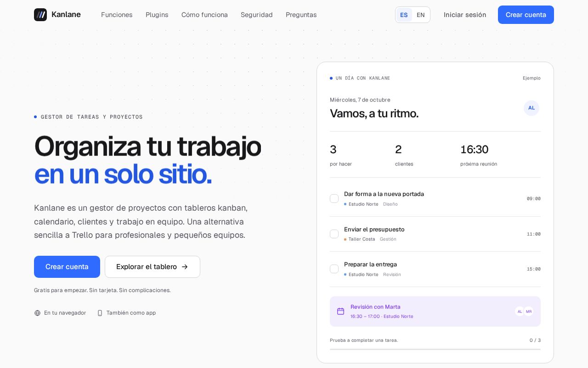Click the MR avatar in the meeting card
This screenshot has width=588, height=368.
[529, 311]
